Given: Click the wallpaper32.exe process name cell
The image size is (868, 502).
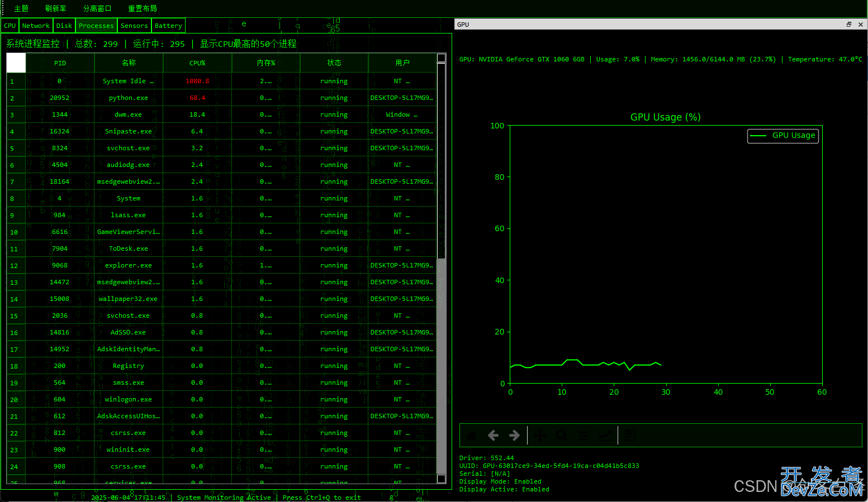Looking at the screenshot, I should pos(129,299).
